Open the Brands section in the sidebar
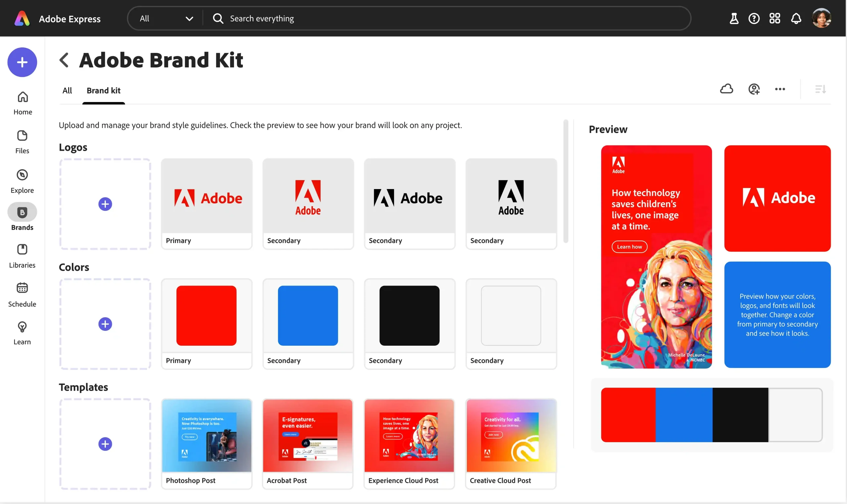 click(22, 217)
